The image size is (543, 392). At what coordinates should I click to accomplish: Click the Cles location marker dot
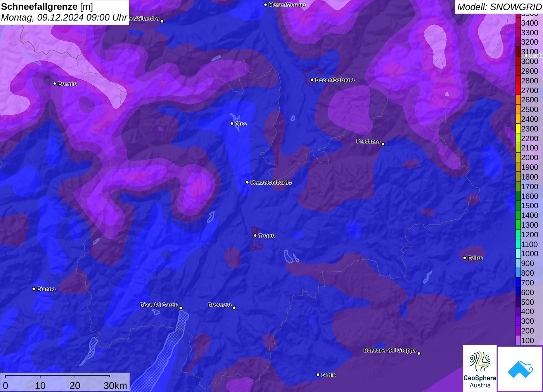[232, 124]
